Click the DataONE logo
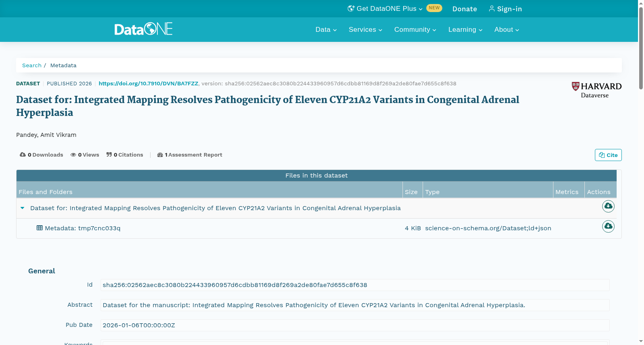Screen dimensions: 644x345 point(143,29)
